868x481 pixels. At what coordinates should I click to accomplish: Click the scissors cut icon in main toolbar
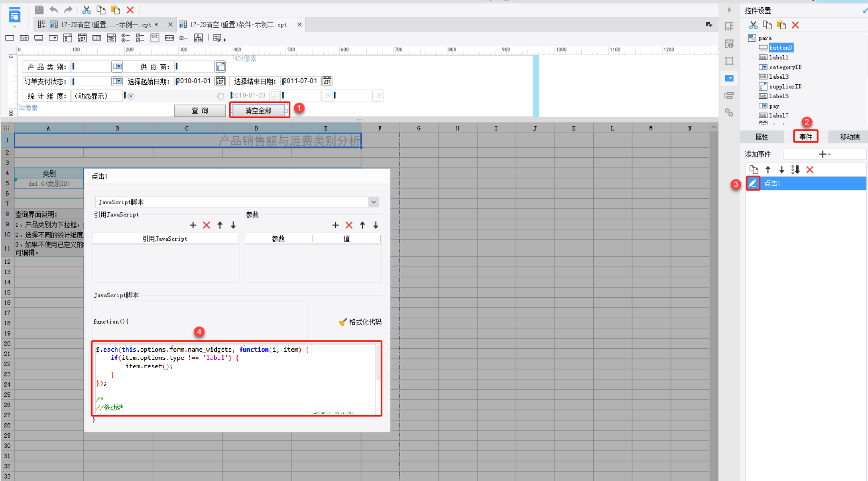86,9
